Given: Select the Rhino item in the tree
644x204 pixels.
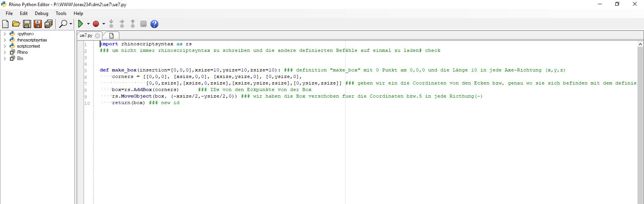Looking at the screenshot, I should 22,52.
